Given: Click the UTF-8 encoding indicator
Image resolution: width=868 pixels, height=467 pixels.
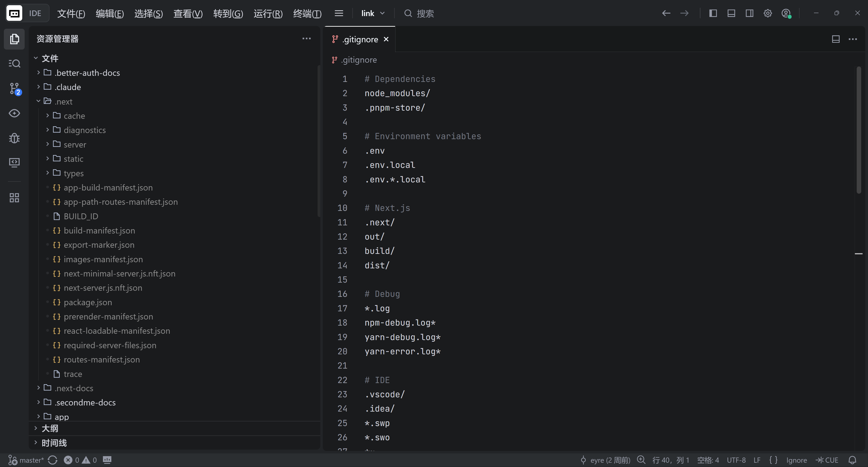Looking at the screenshot, I should point(736,460).
